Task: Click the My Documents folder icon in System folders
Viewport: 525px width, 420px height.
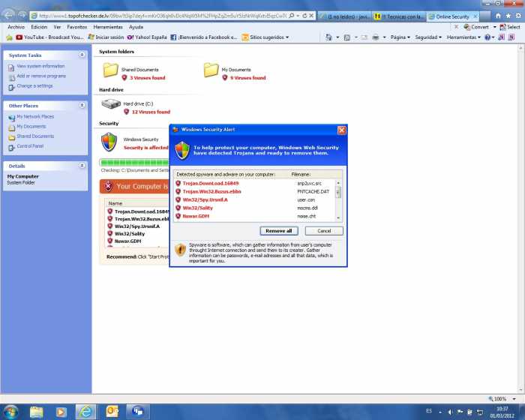Action: 211,70
